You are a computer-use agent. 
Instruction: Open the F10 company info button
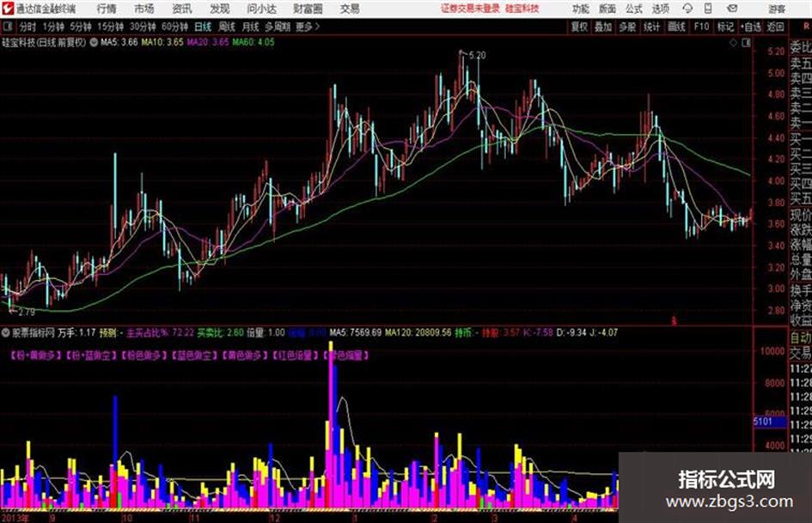click(x=702, y=27)
